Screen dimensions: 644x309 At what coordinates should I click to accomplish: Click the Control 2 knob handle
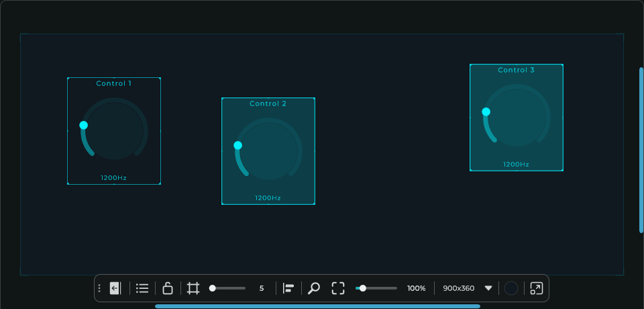(x=237, y=145)
